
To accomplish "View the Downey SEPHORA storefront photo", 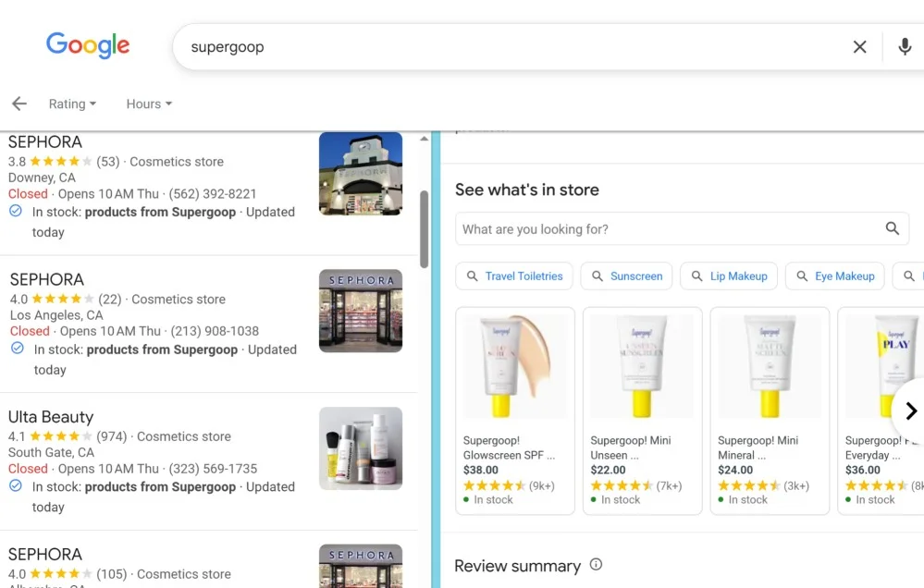I will [361, 173].
